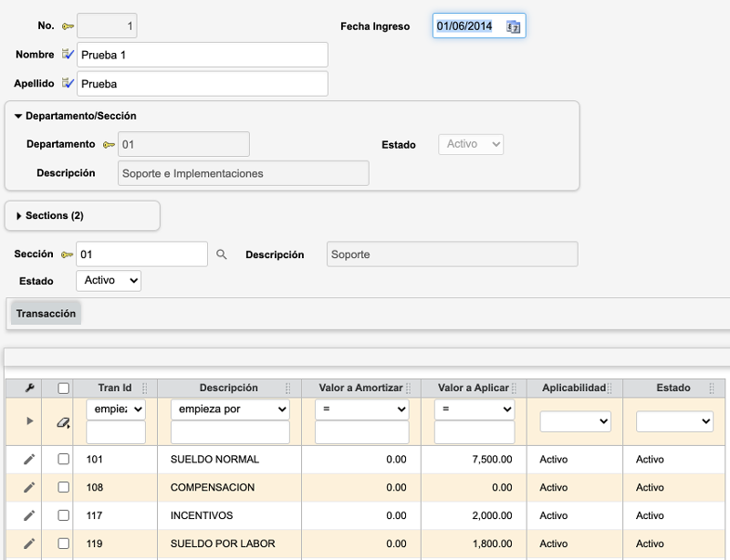Open the Estado dropdown showing Activo
Screen dimensions: 730x560
108,281
